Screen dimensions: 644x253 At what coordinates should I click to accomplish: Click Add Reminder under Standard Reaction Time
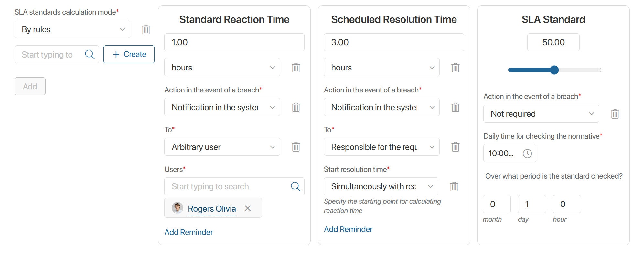tap(188, 232)
